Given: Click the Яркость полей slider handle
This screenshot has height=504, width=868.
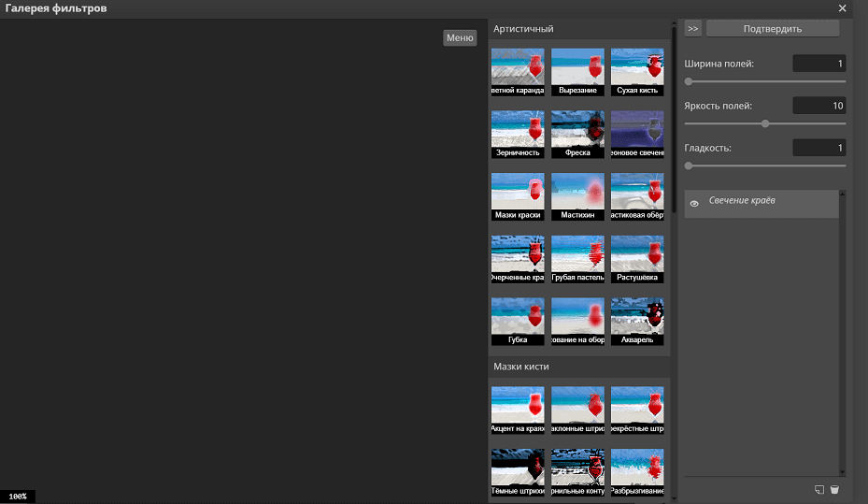Looking at the screenshot, I should coord(765,123).
